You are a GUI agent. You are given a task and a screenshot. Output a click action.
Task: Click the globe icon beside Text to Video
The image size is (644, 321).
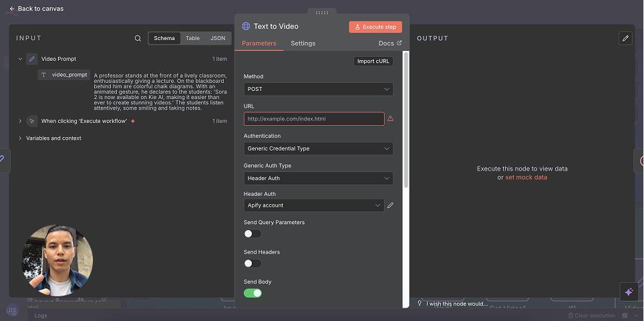[246, 26]
